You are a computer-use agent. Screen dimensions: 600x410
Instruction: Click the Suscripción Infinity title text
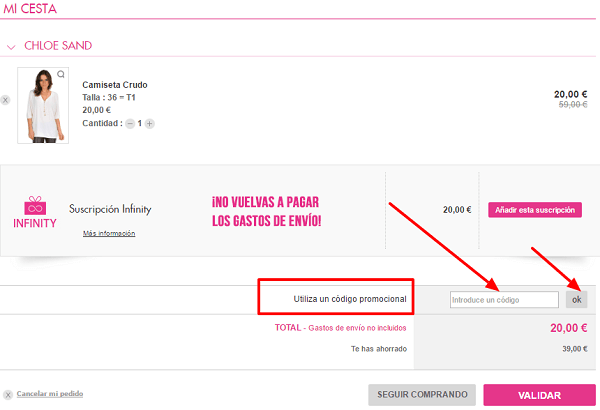click(110, 209)
